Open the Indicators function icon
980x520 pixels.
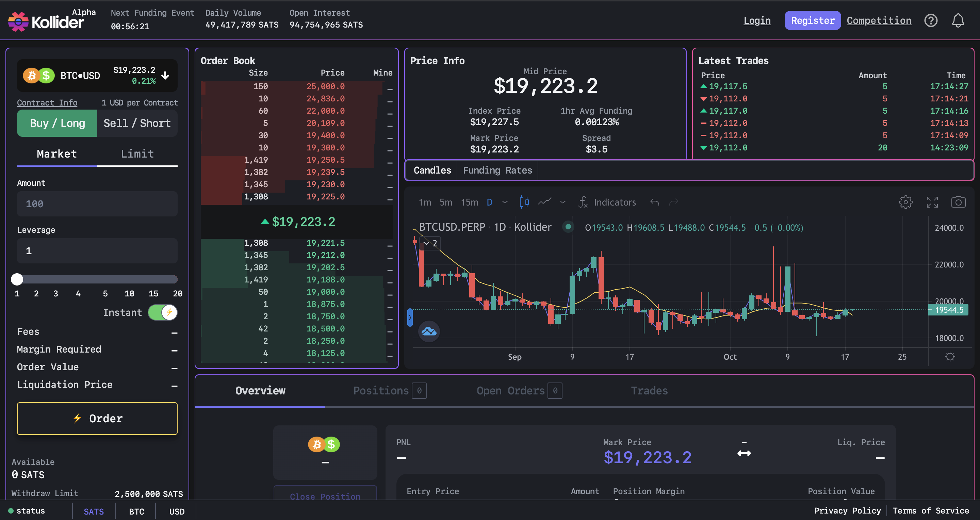(583, 202)
